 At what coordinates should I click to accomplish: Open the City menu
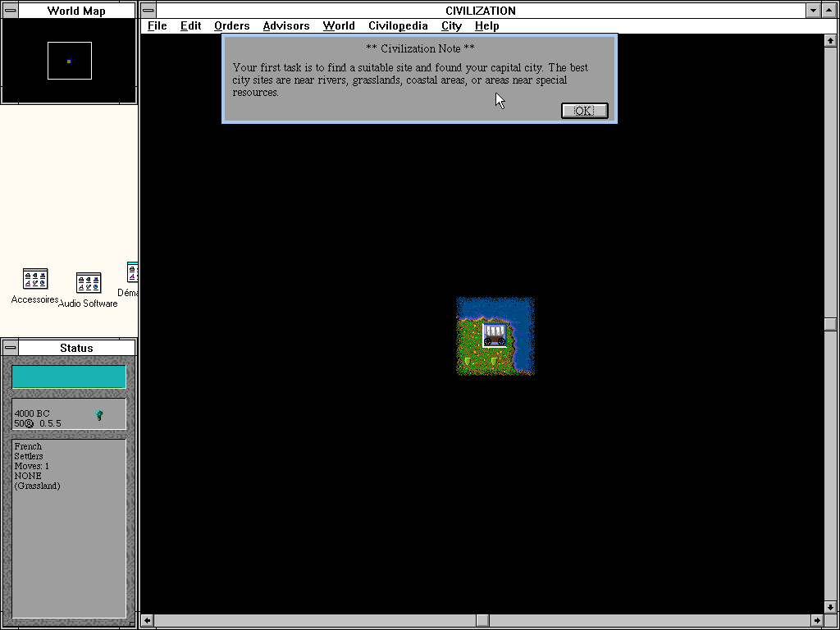(x=452, y=25)
